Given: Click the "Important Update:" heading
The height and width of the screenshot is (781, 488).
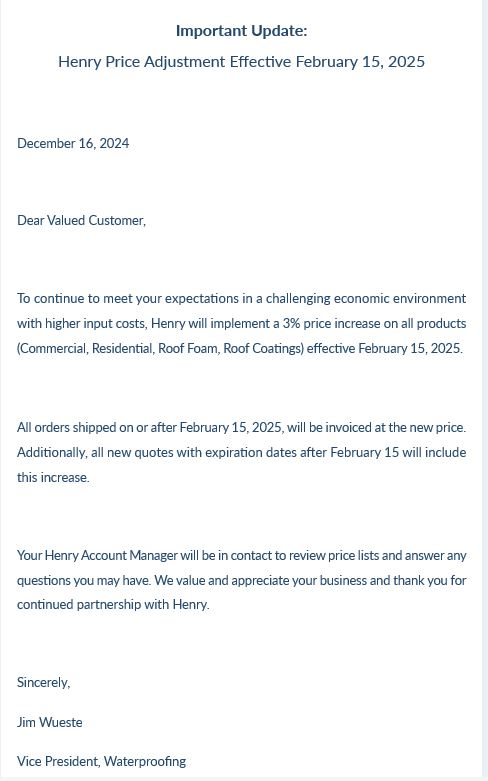Looking at the screenshot, I should [x=242, y=31].
